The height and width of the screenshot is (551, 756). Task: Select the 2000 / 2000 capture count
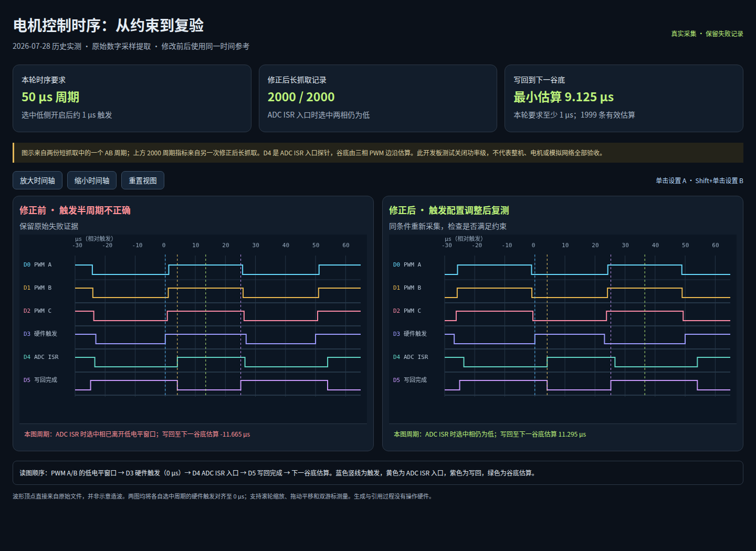tap(301, 97)
